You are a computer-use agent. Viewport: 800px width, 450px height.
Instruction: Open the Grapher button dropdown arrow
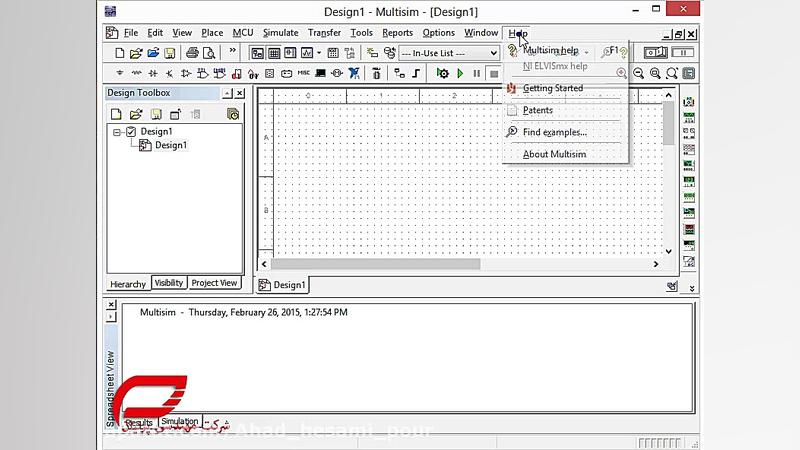point(319,53)
